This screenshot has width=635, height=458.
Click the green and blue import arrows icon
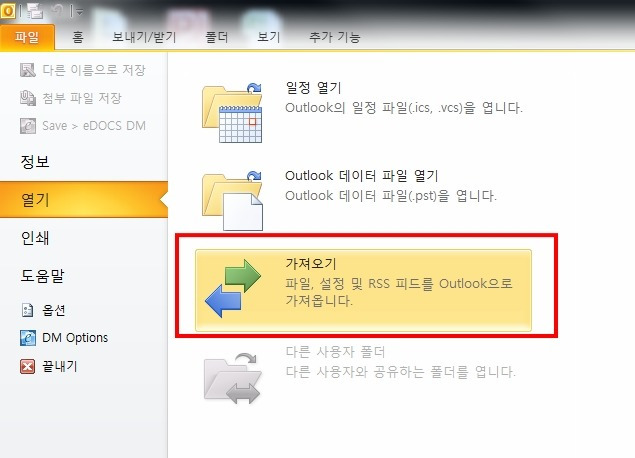click(x=233, y=289)
